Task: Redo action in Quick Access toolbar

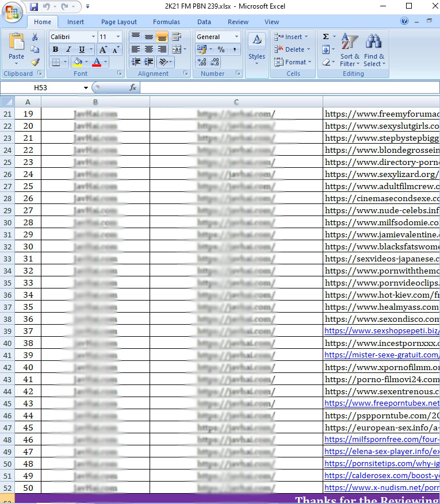Action: coord(64,6)
